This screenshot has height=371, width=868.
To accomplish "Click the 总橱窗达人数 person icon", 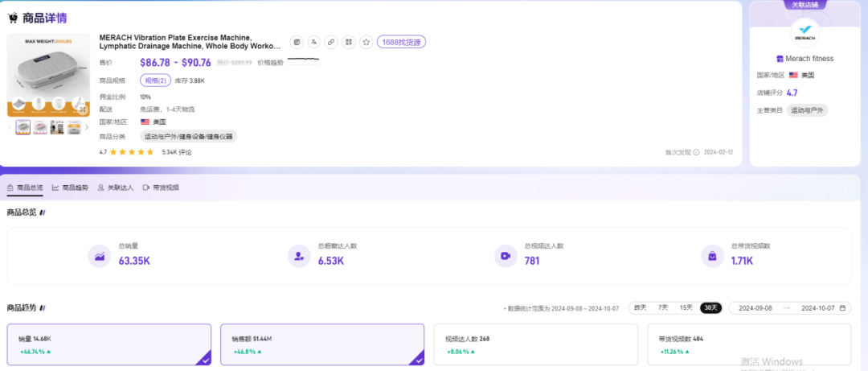I will click(x=299, y=256).
